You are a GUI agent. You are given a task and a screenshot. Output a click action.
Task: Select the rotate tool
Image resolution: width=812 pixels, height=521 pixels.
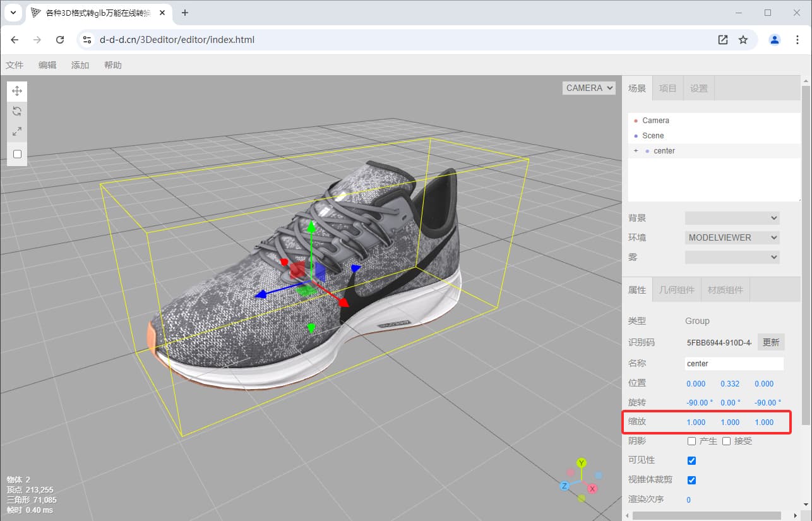coord(17,111)
